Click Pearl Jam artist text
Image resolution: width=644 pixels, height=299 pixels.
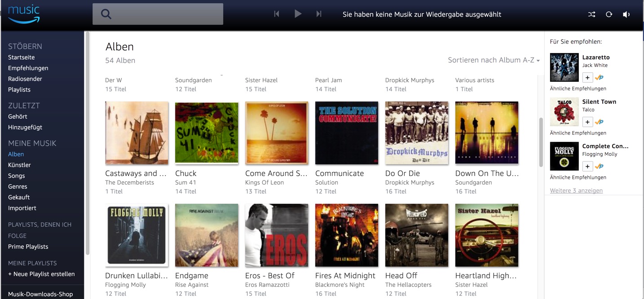[328, 80]
